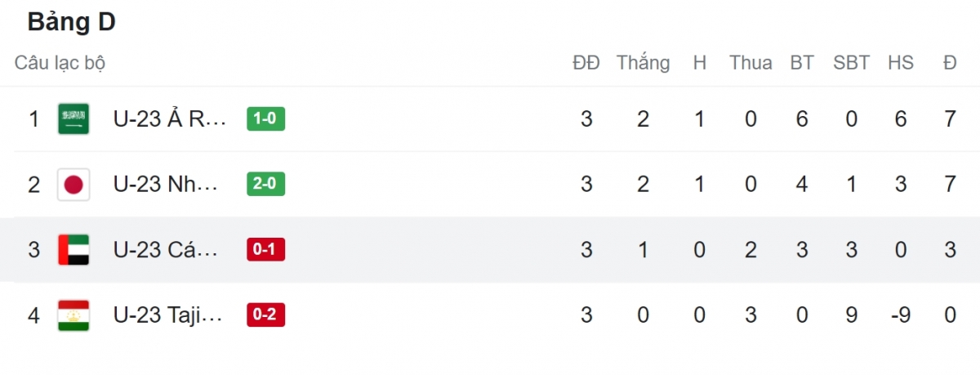
Task: Open the U-23 Taji… team link
Action: (x=168, y=315)
